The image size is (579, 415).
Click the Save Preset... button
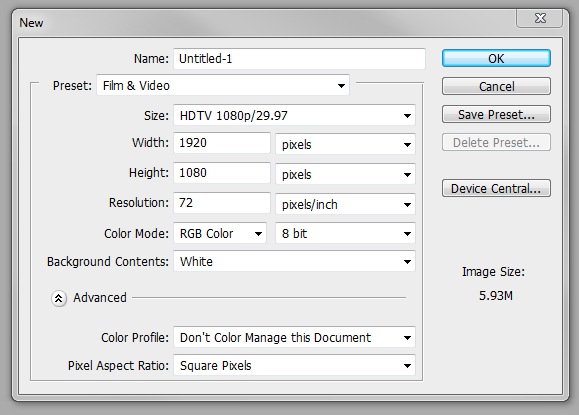[x=496, y=114]
